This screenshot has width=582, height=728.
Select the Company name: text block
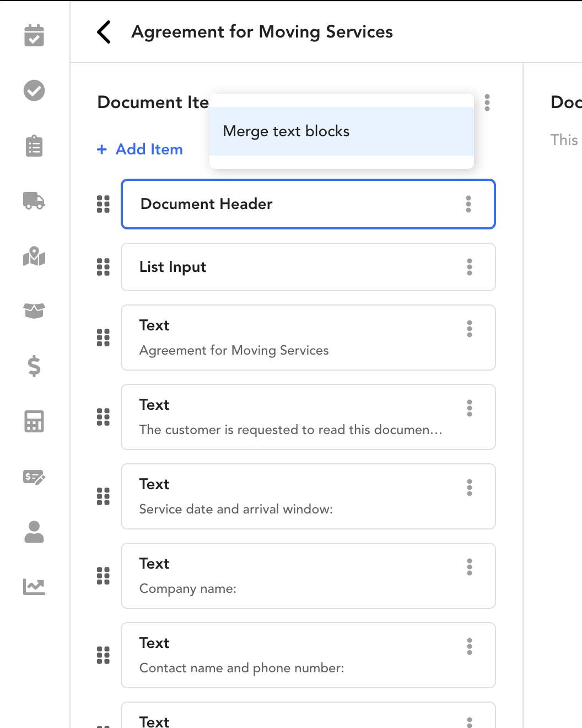pyautogui.click(x=308, y=576)
